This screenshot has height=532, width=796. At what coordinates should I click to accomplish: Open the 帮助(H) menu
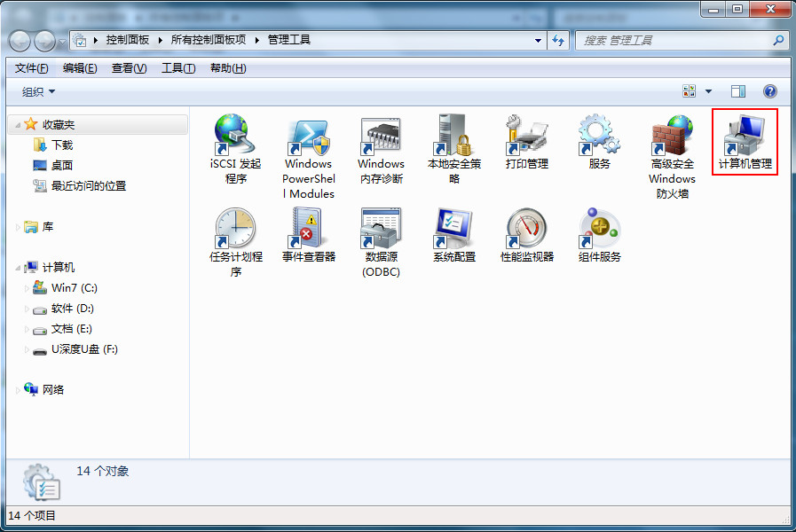[x=228, y=68]
